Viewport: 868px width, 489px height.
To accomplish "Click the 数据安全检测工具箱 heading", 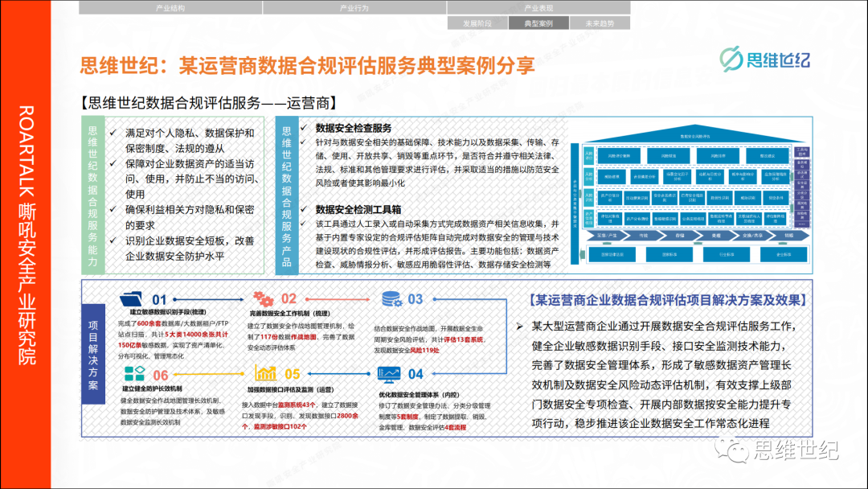I will 358,209.
